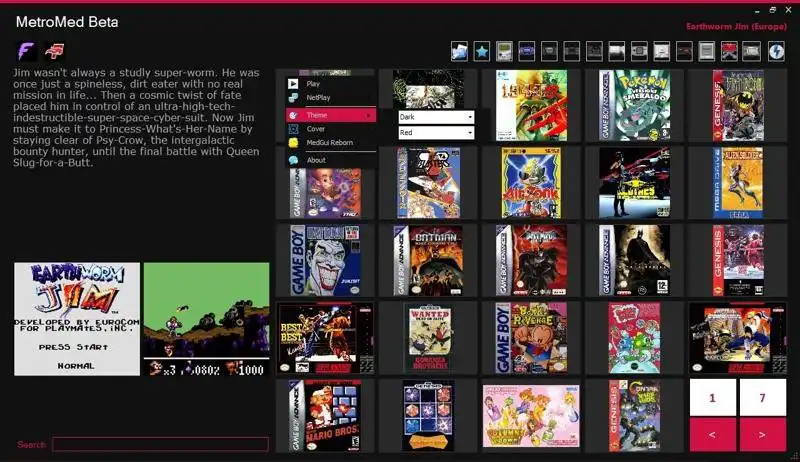Select the Pokemon Emerald Game Boy Advance cover
The width and height of the screenshot is (800, 462).
[634, 106]
